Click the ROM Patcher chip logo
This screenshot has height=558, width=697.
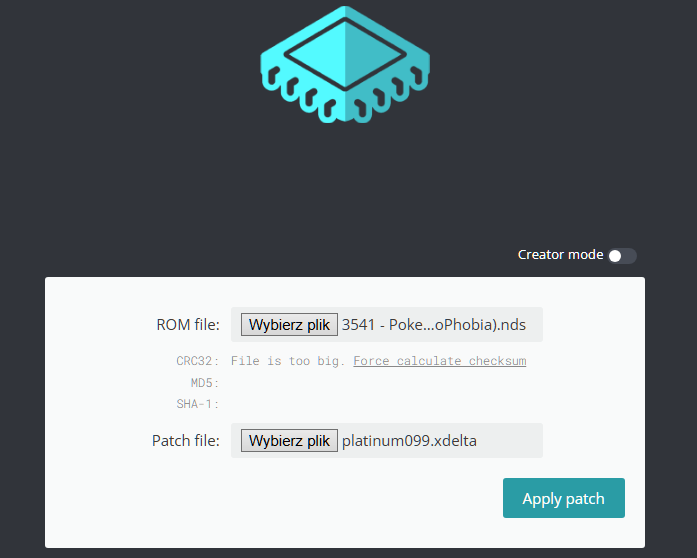tap(344, 60)
